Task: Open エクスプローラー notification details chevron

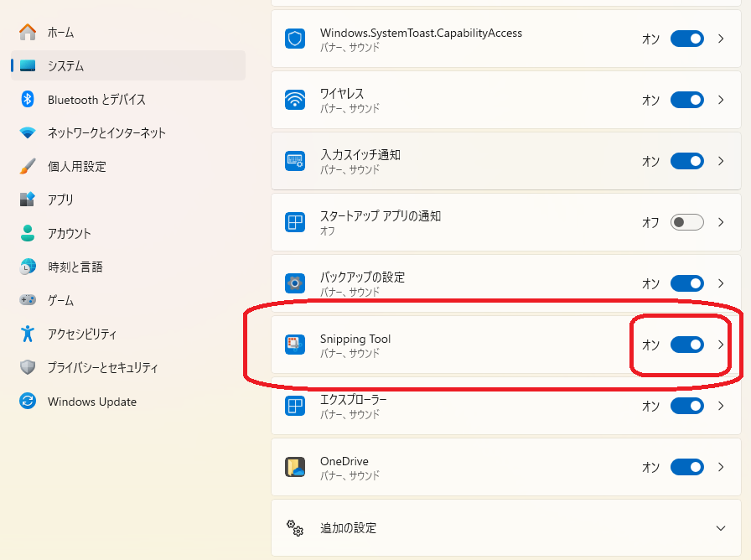Action: click(721, 406)
